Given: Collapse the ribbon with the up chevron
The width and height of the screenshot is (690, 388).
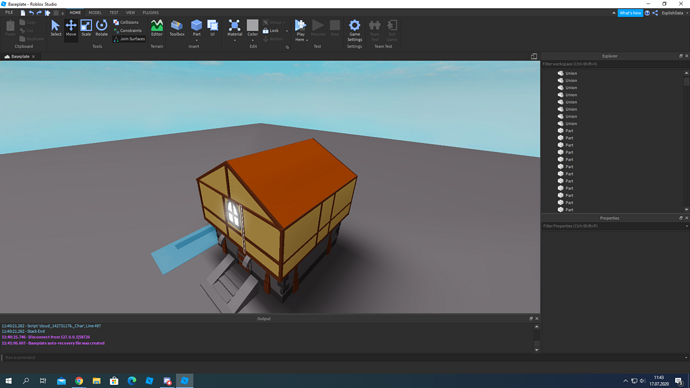Looking at the screenshot, I should pyautogui.click(x=614, y=13).
